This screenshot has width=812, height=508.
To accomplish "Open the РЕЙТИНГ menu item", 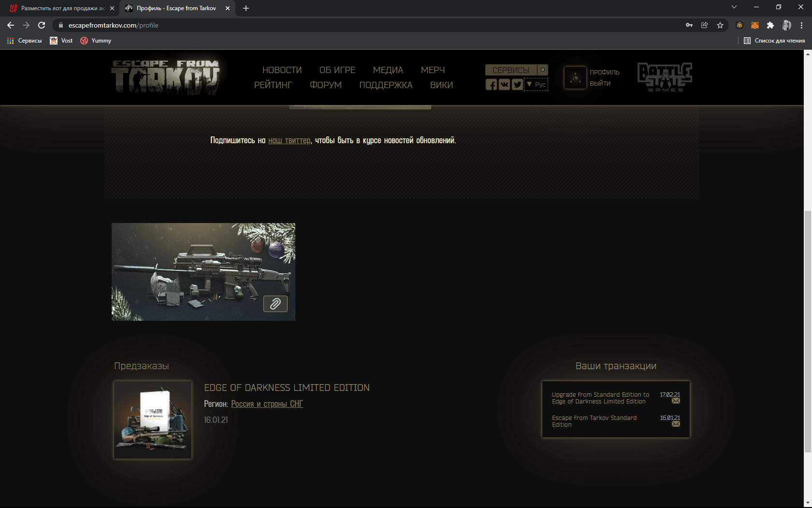I will tap(274, 85).
